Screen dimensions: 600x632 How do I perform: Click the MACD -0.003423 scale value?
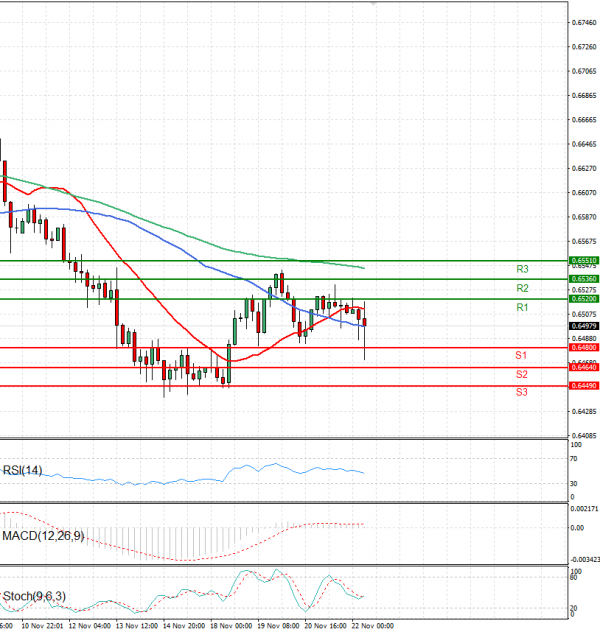[585, 559]
